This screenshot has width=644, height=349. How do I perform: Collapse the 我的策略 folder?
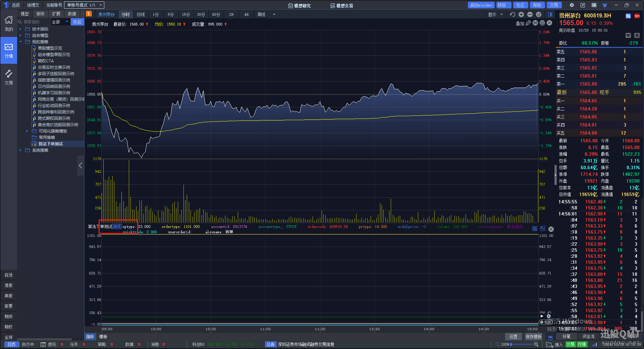pyautogui.click(x=20, y=42)
